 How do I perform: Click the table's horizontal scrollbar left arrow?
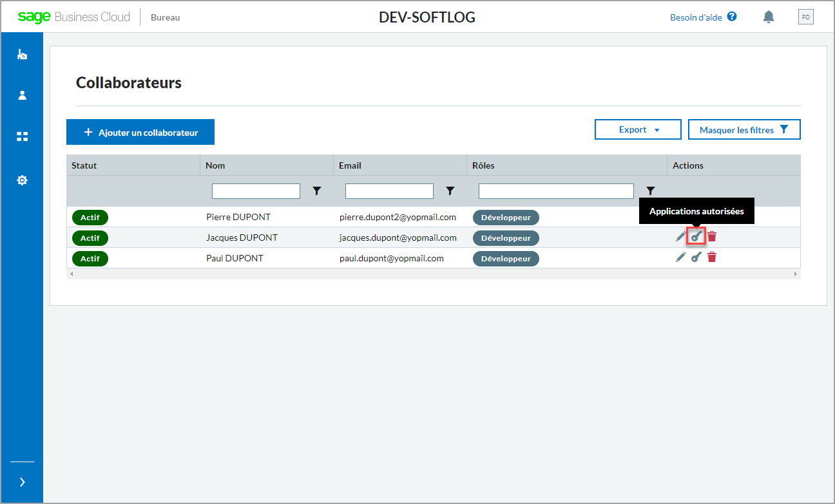pyautogui.click(x=72, y=274)
